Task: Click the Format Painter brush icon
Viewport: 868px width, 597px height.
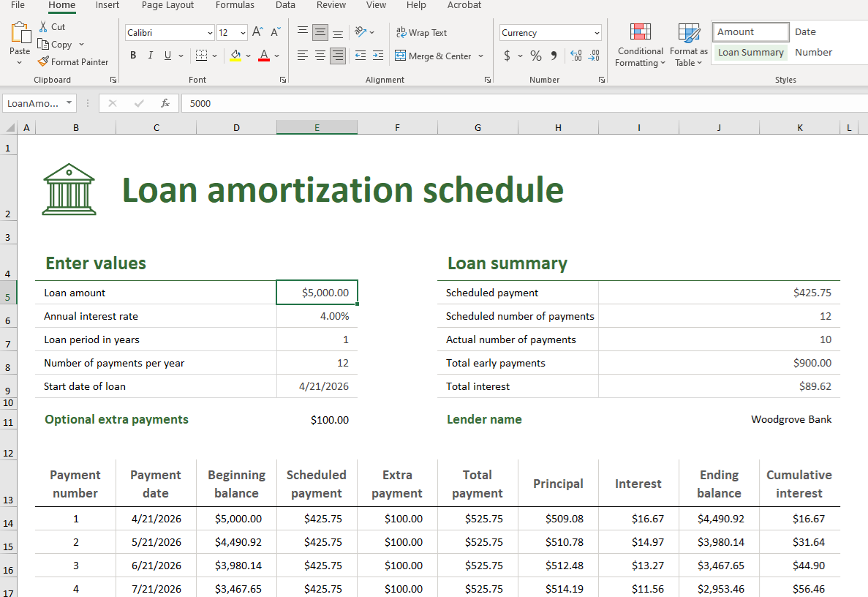Action: pyautogui.click(x=43, y=62)
